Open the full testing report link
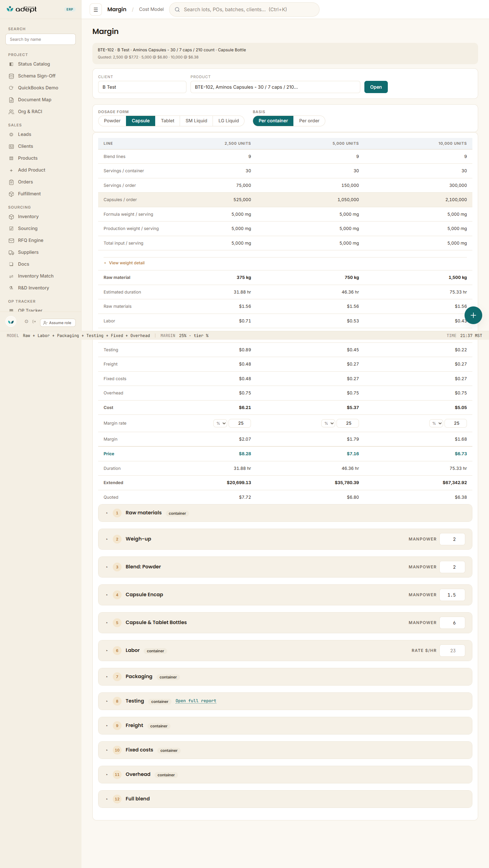Viewport: 489px width, 868px height. pos(196,701)
